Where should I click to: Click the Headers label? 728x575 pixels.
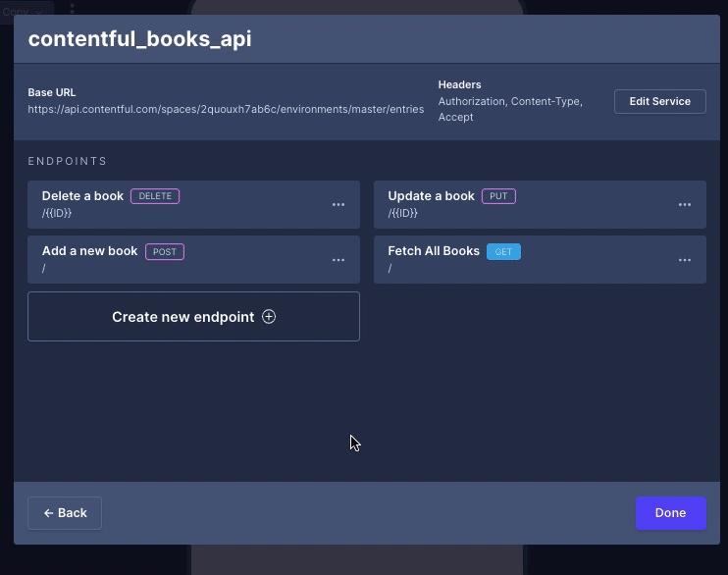click(x=459, y=84)
